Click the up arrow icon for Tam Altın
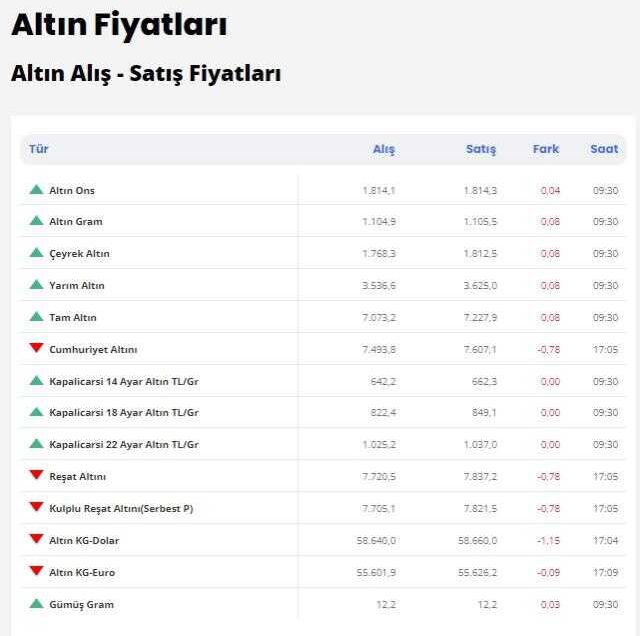The image size is (640, 636). 36,316
